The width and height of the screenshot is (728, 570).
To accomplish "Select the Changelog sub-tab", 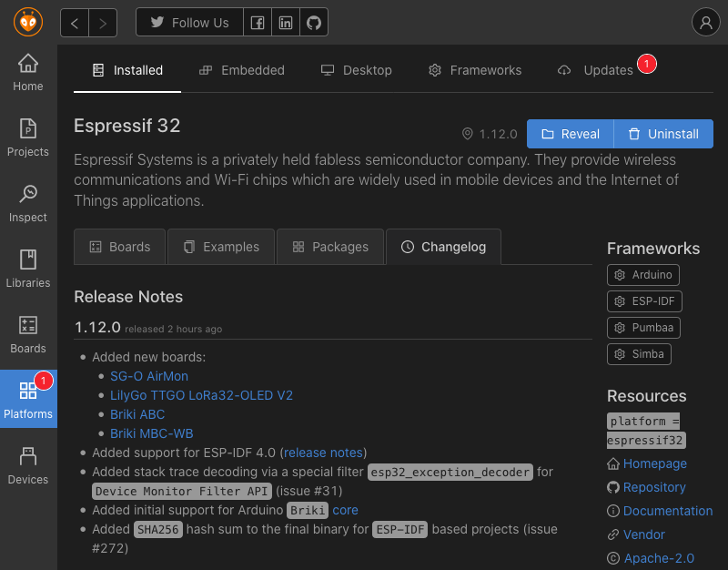I will pos(443,247).
